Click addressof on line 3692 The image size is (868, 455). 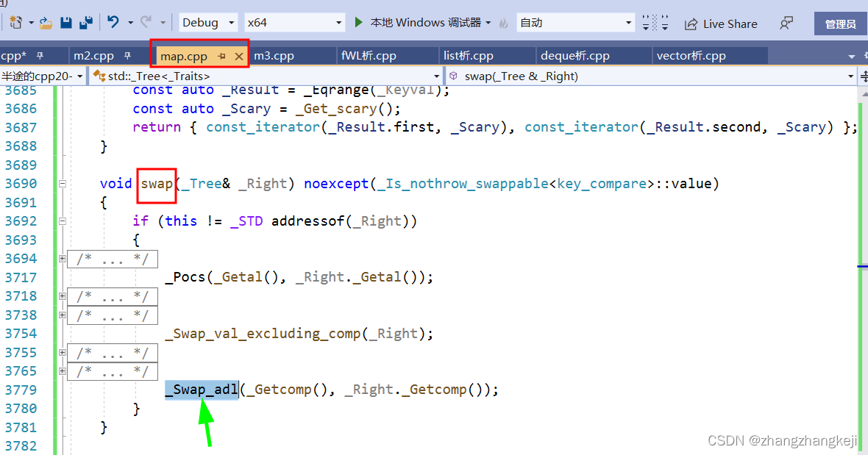click(x=308, y=221)
